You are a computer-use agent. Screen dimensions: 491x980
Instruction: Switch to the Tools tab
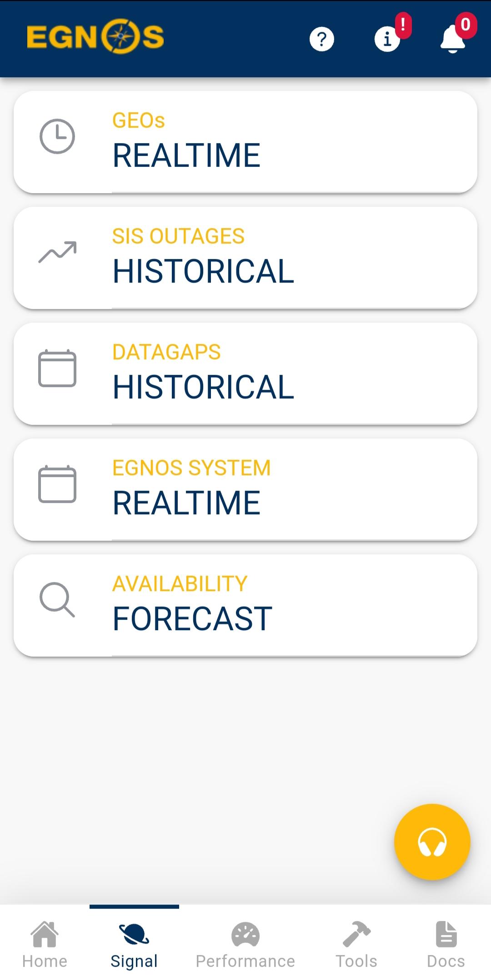tap(356, 944)
